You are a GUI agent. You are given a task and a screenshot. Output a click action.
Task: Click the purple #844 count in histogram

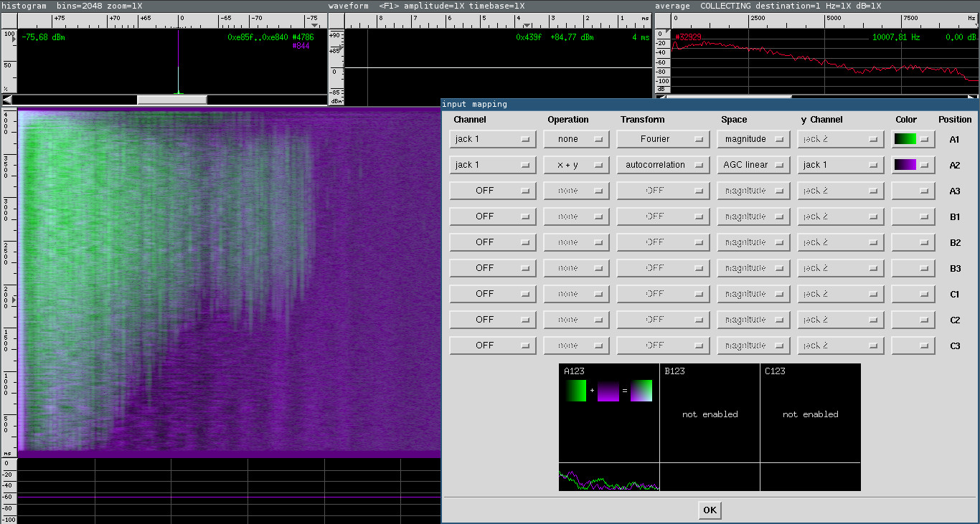point(301,46)
